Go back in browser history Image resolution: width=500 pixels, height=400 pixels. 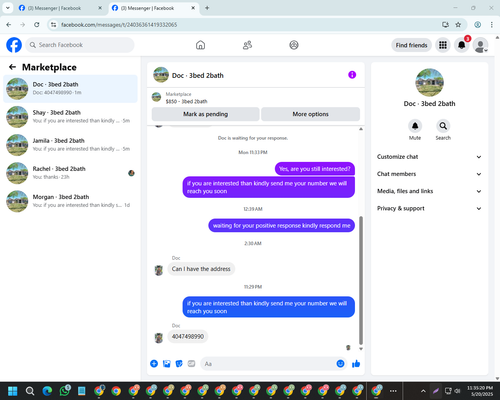[9, 25]
